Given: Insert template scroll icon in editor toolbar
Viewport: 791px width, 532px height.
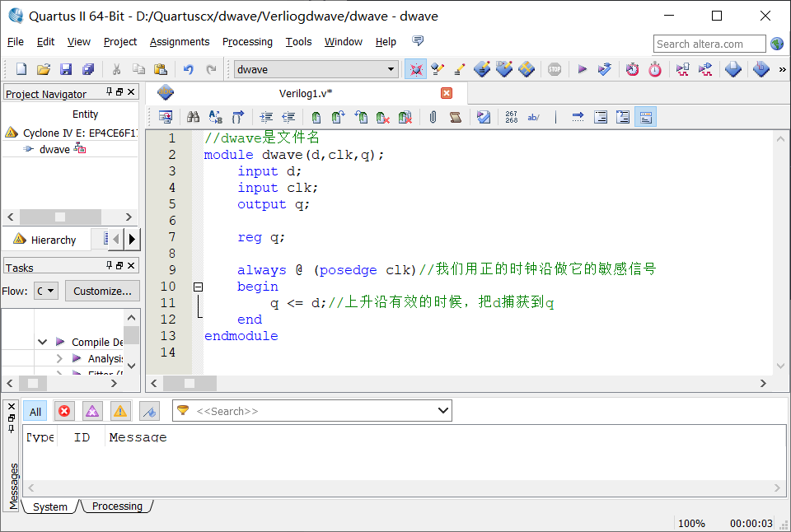Looking at the screenshot, I should (x=456, y=118).
